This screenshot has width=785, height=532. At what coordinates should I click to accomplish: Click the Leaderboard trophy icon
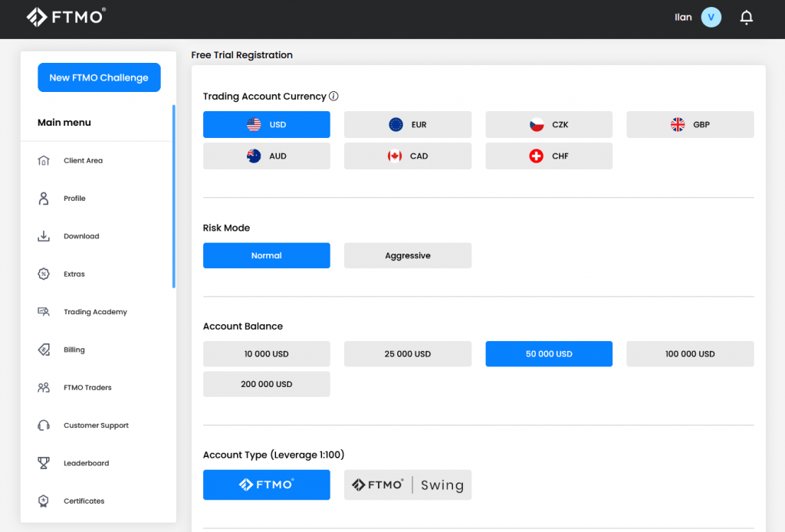[44, 463]
